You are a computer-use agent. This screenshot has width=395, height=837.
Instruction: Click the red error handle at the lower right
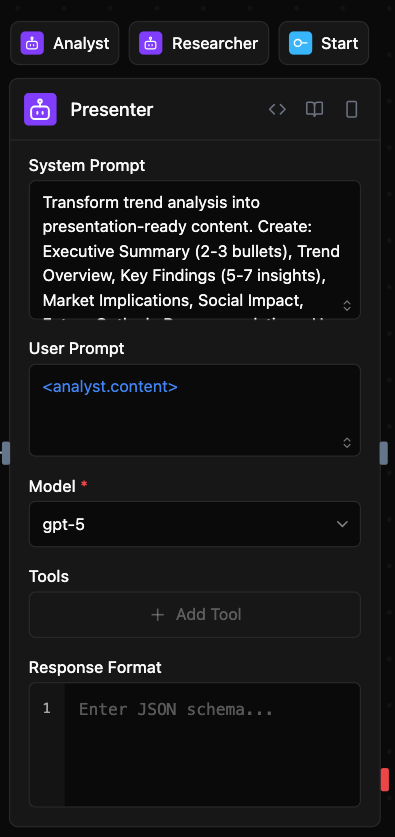pyautogui.click(x=385, y=779)
